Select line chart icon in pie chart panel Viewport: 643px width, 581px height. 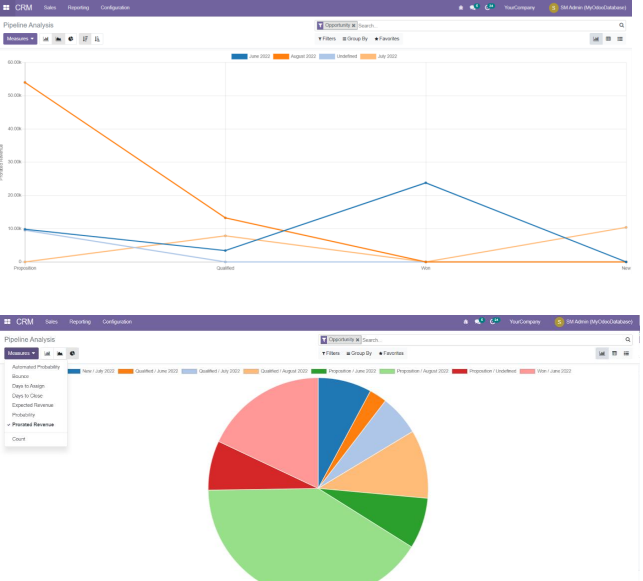(x=60, y=353)
